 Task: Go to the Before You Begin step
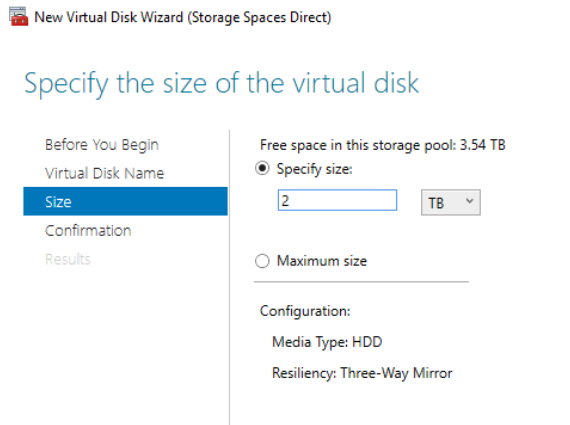click(102, 145)
